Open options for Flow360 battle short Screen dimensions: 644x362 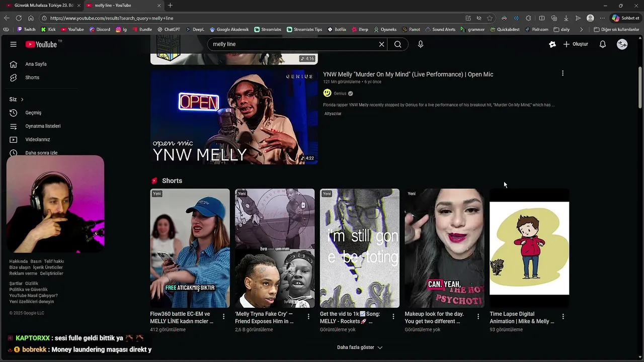224,317
